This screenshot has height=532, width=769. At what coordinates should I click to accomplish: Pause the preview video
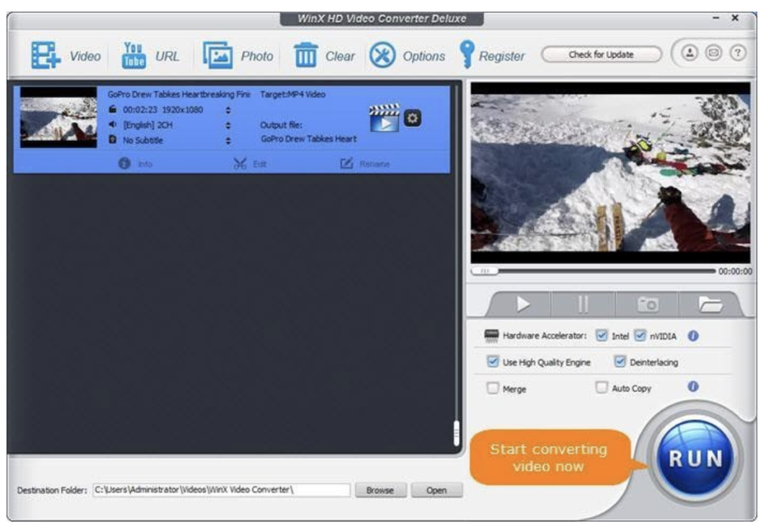pyautogui.click(x=583, y=305)
